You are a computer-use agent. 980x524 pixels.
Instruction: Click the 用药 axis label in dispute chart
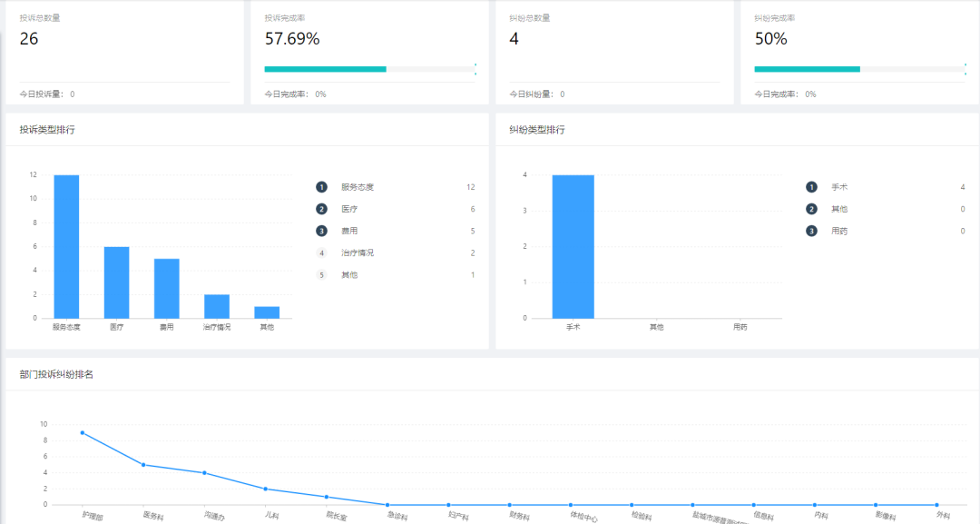click(x=740, y=327)
